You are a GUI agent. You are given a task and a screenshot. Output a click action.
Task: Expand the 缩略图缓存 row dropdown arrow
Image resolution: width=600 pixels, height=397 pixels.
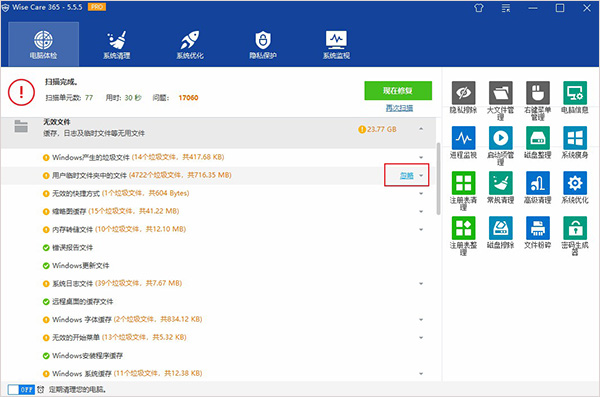tap(421, 211)
